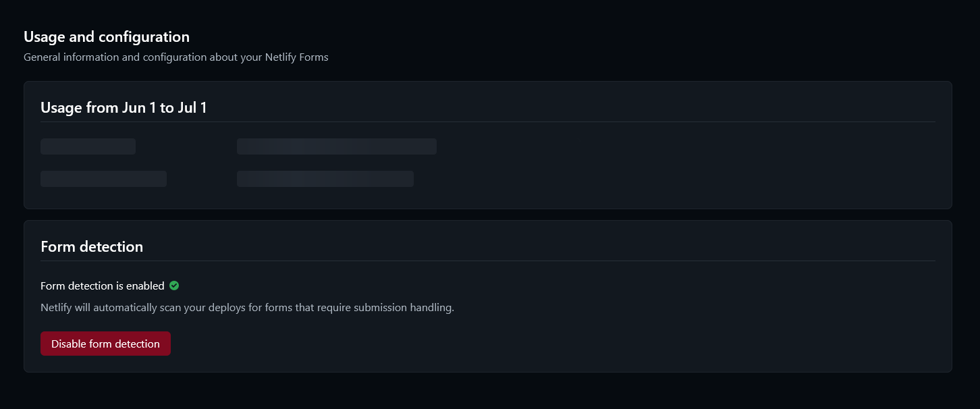
Task: Click the longest loading placeholder in first usage row
Action: point(337,146)
